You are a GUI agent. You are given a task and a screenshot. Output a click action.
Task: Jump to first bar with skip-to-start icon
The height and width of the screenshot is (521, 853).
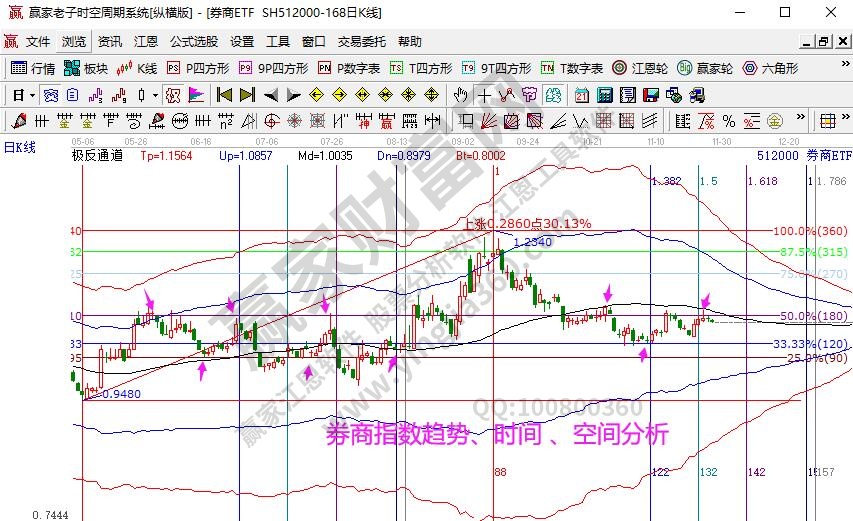click(x=224, y=95)
